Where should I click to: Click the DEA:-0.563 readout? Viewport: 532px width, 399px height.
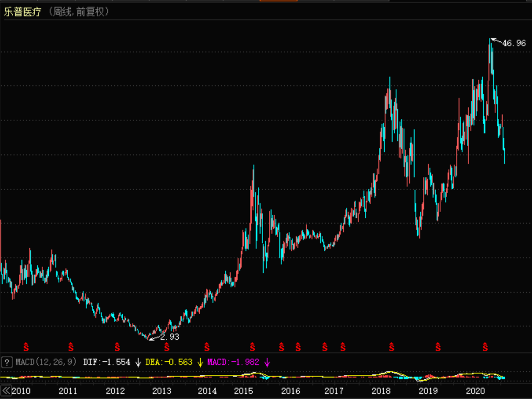(169, 362)
